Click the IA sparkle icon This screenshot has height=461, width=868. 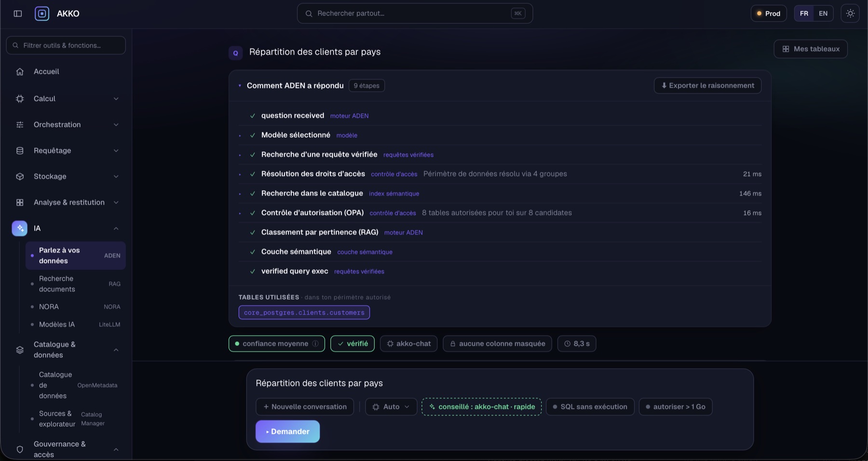[20, 228]
